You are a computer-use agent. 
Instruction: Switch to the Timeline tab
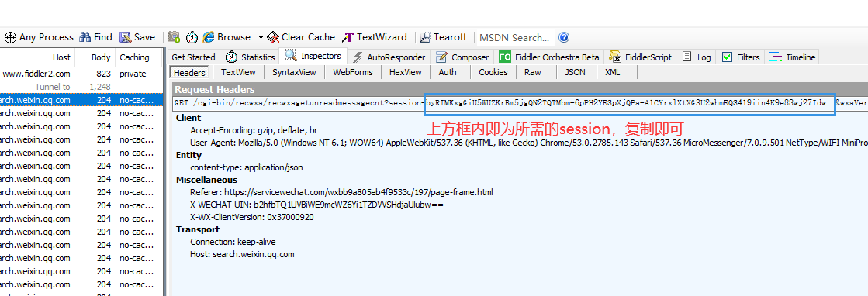coord(793,57)
